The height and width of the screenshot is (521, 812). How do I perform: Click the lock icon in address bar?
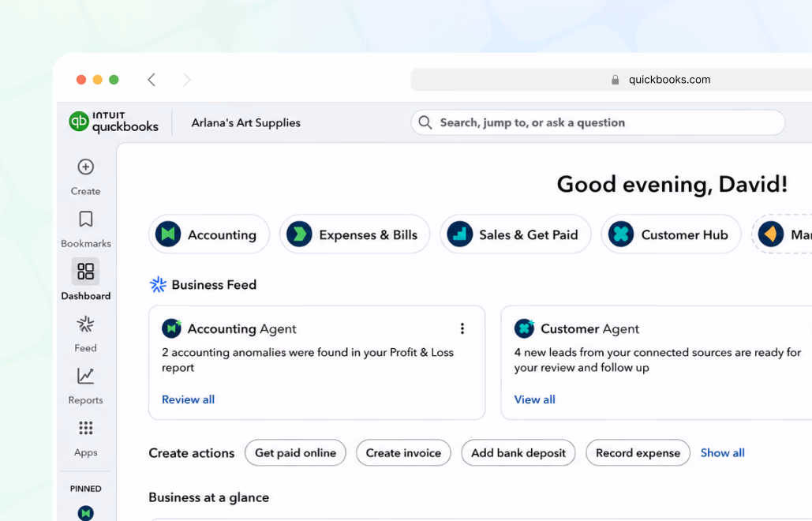615,80
